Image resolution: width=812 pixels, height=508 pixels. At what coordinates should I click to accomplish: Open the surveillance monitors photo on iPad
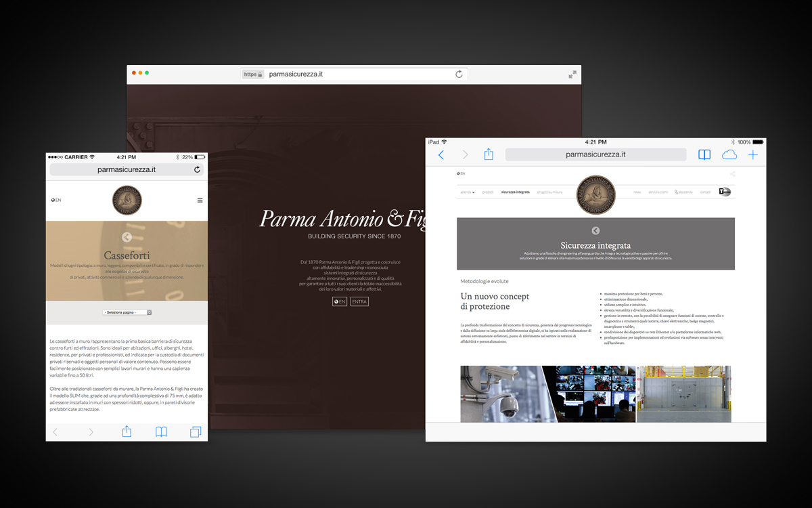click(x=589, y=394)
